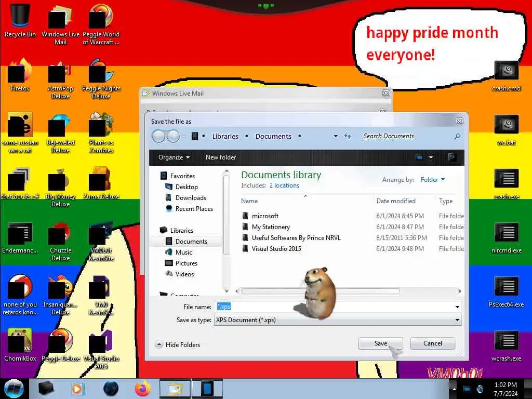532x399 pixels.
Task: Select the Visual Studio 2015 folder
Action: click(352, 249)
